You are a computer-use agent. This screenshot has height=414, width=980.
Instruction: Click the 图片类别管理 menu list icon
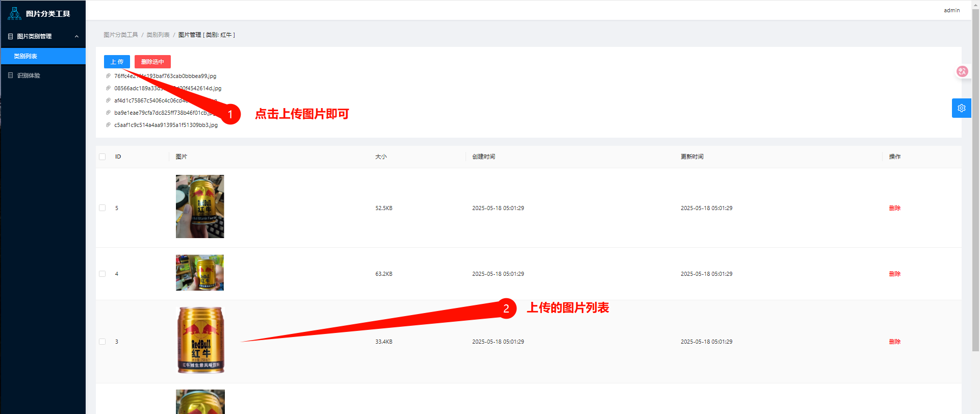click(x=11, y=37)
